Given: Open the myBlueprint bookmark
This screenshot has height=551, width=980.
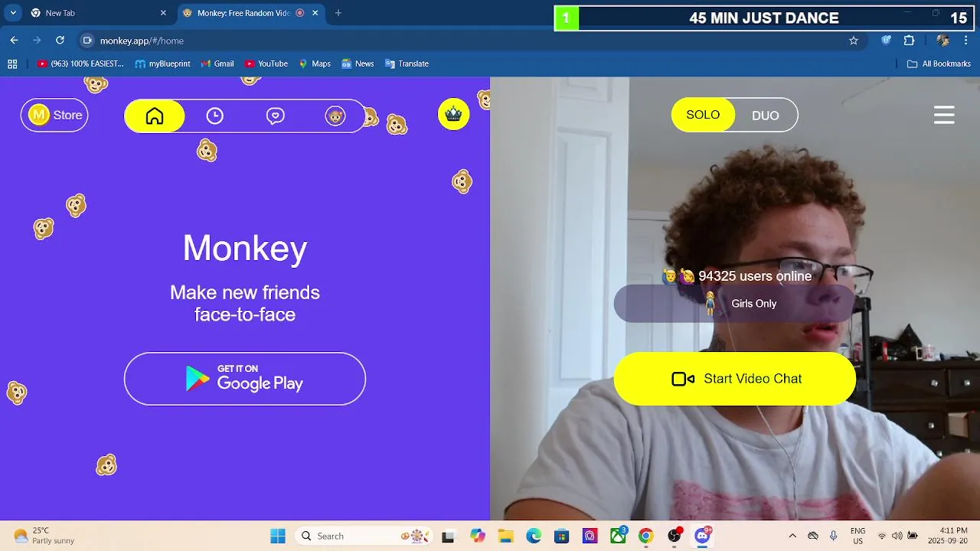Looking at the screenshot, I should point(163,64).
